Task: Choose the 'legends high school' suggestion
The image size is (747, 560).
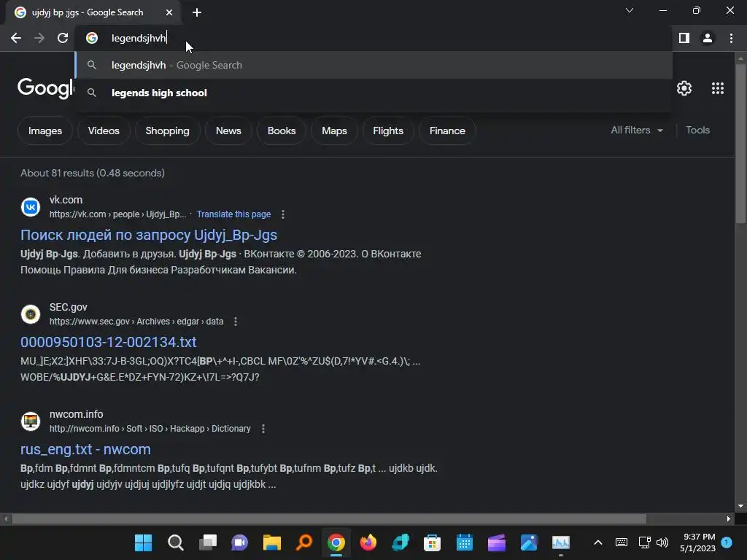Action: [x=374, y=93]
